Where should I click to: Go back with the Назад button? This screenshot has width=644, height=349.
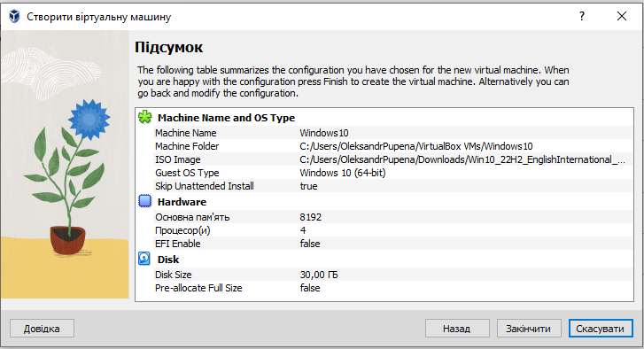point(457,329)
